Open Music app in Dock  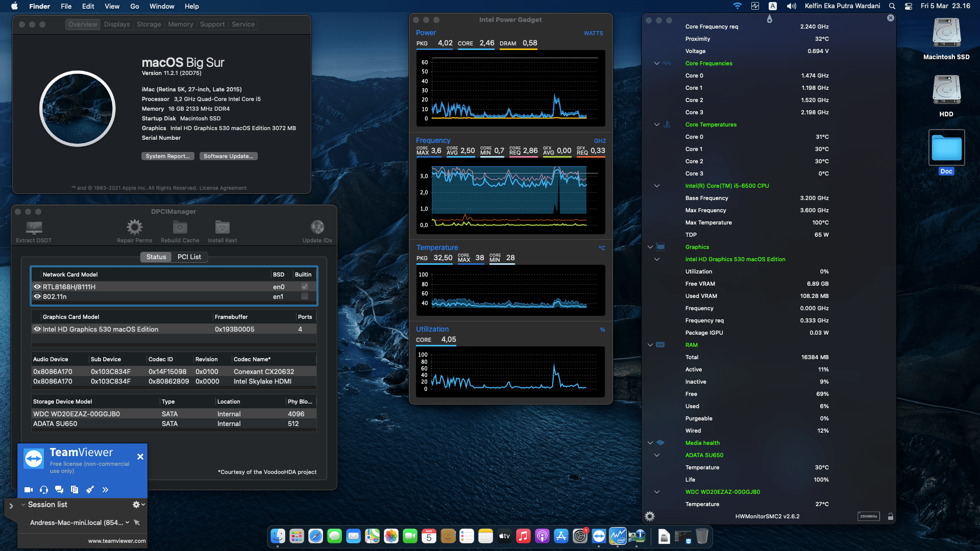(x=523, y=536)
